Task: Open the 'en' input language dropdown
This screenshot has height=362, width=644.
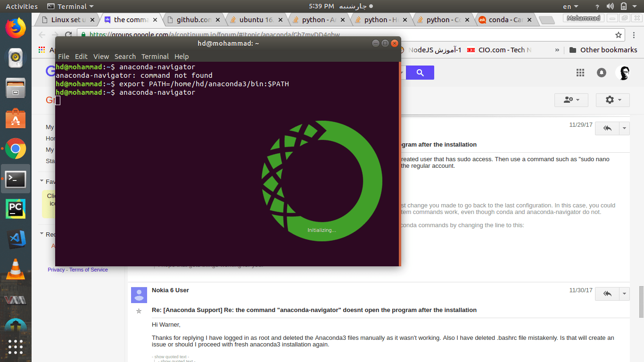Action: click(x=570, y=6)
